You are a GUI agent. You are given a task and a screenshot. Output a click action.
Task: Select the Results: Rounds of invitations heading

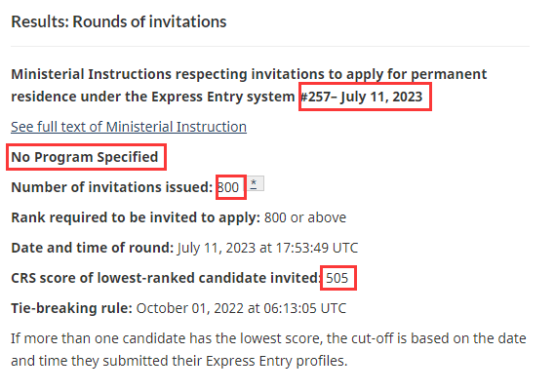(119, 21)
